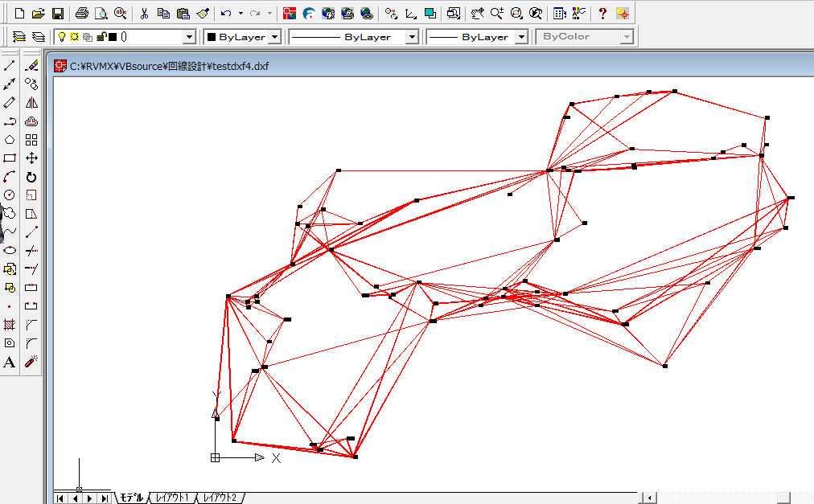The height and width of the screenshot is (504, 814).
Task: Click the Save file icon
Action: tap(57, 14)
